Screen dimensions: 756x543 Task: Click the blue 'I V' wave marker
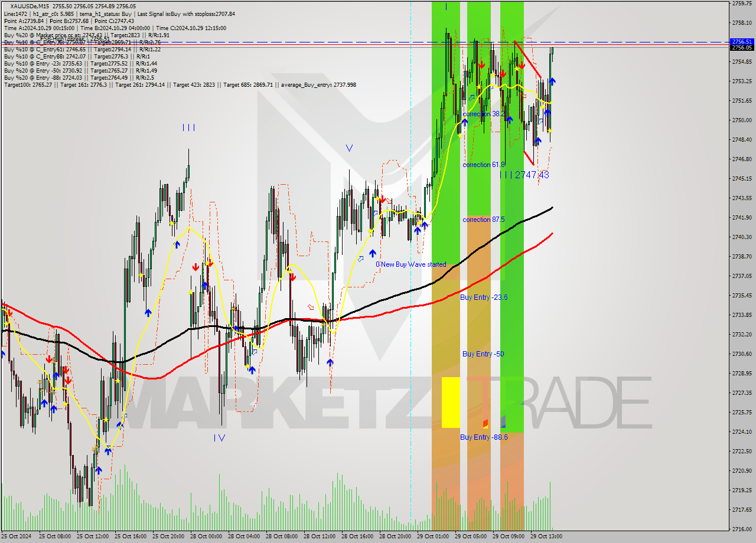[219, 437]
